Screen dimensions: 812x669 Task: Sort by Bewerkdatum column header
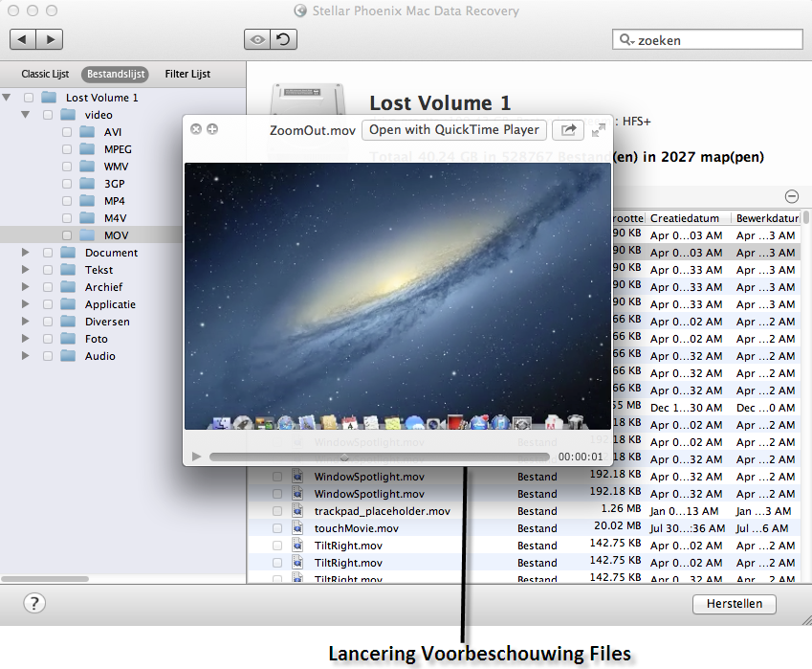pyautogui.click(x=766, y=218)
